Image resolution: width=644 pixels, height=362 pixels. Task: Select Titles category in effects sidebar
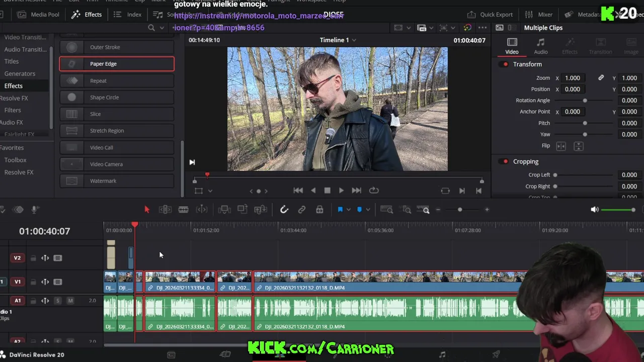[12, 61]
